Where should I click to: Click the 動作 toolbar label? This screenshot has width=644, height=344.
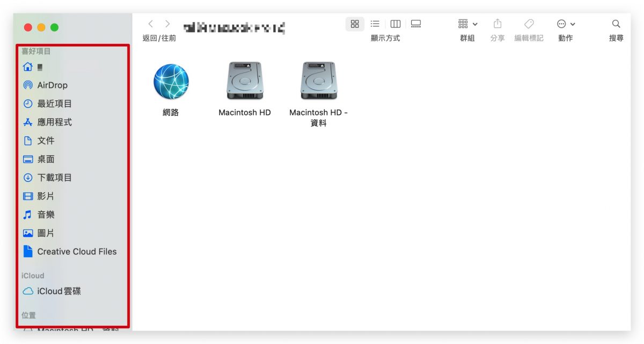click(566, 38)
